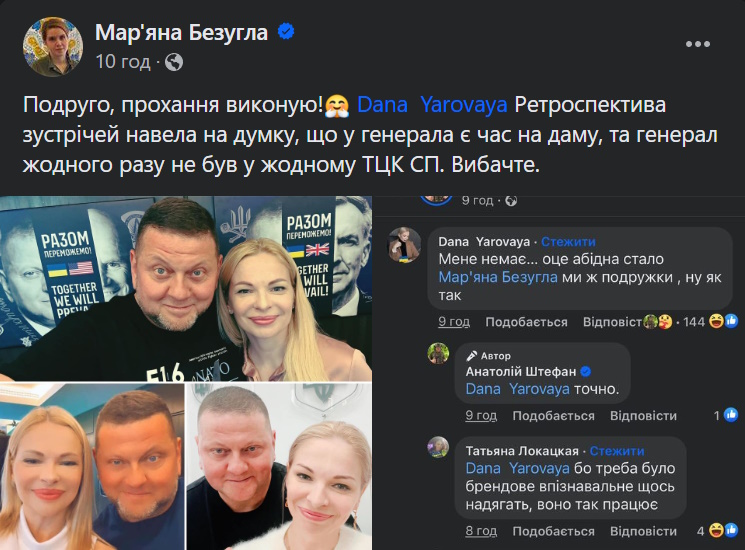Click the Мар'яна Безугла mention in Dana's comment
Screen dimensions: 745x550
[497, 277]
